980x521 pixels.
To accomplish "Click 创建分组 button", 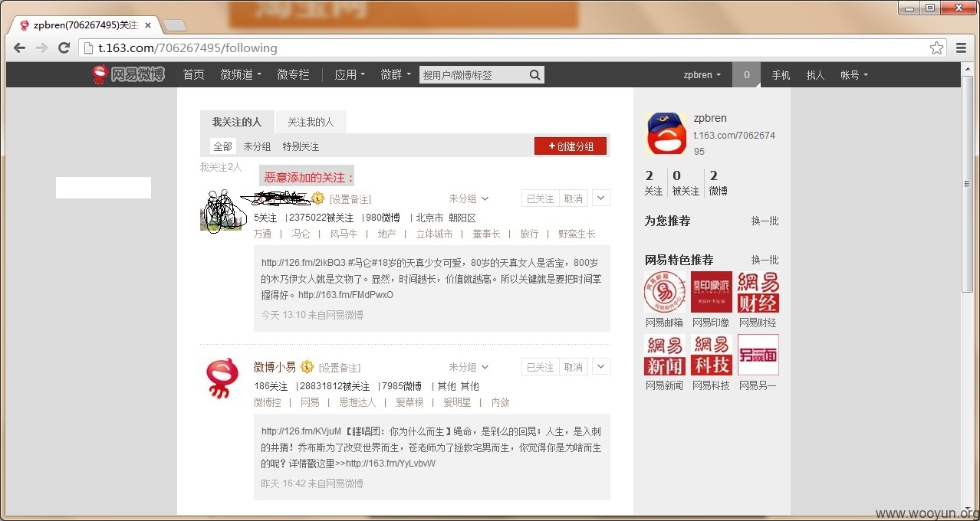I will tap(571, 146).
